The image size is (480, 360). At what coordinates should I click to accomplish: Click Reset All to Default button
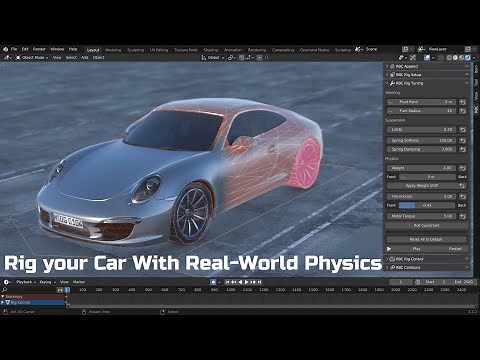click(427, 239)
